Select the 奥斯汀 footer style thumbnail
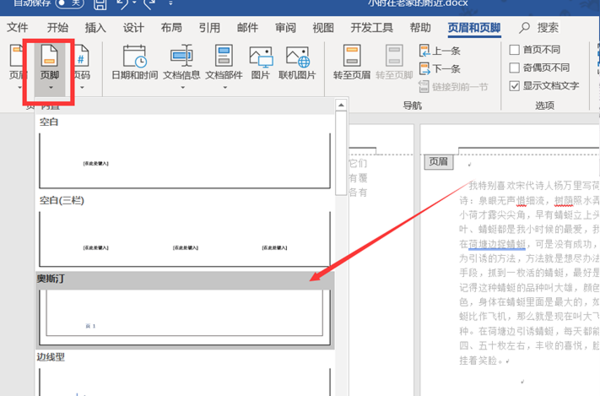 pyautogui.click(x=185, y=317)
